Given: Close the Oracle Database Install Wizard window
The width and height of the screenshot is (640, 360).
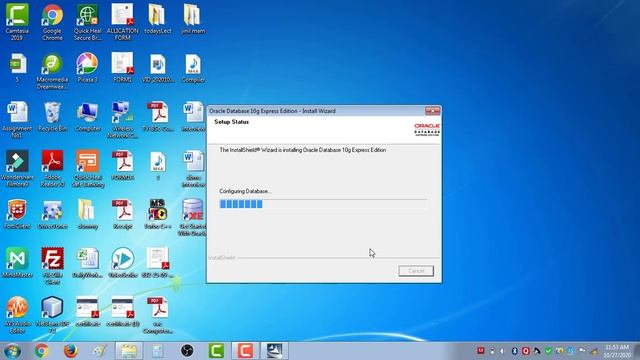Looking at the screenshot, I should click(432, 111).
